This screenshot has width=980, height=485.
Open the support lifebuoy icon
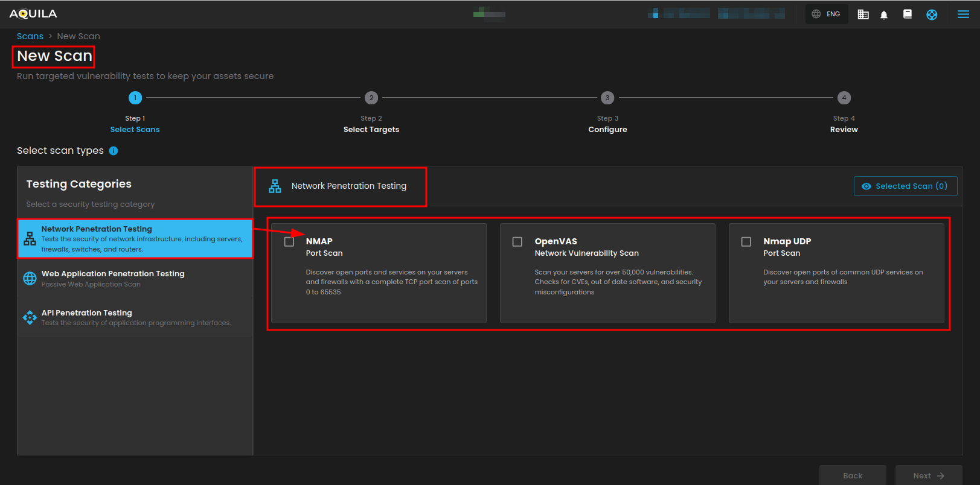(932, 14)
